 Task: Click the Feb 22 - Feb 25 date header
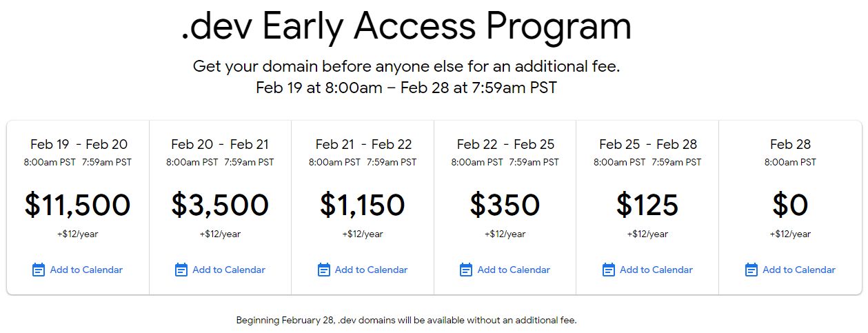[x=505, y=144]
